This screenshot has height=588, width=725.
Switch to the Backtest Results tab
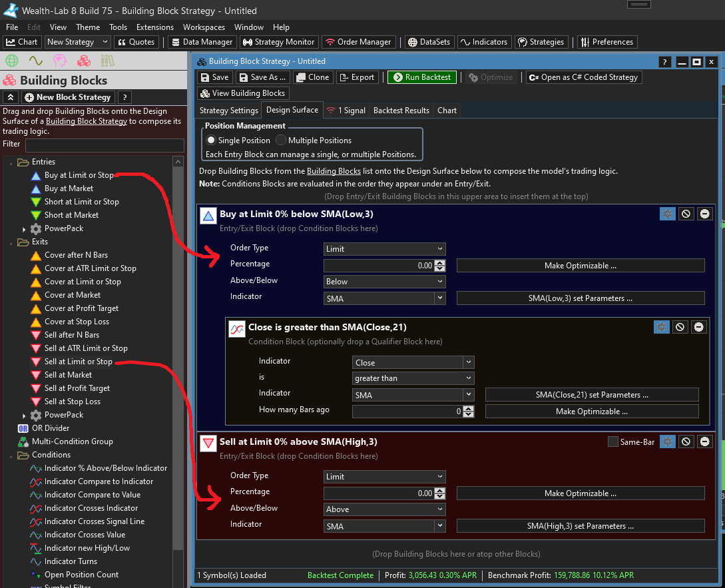[401, 111]
